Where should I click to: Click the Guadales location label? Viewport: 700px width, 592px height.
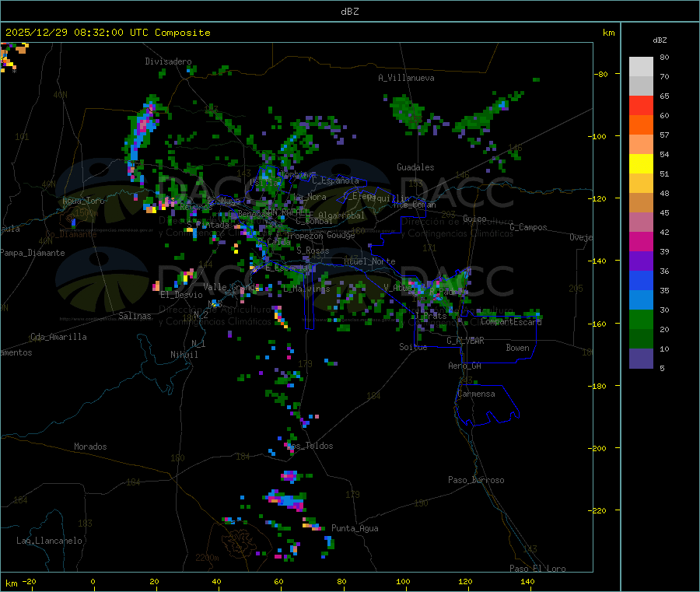click(415, 167)
